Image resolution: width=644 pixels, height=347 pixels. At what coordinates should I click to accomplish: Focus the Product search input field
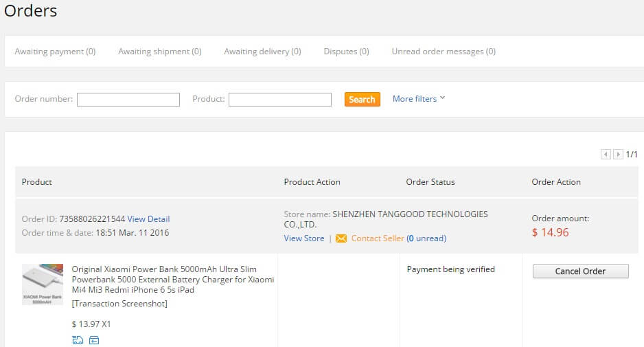279,100
